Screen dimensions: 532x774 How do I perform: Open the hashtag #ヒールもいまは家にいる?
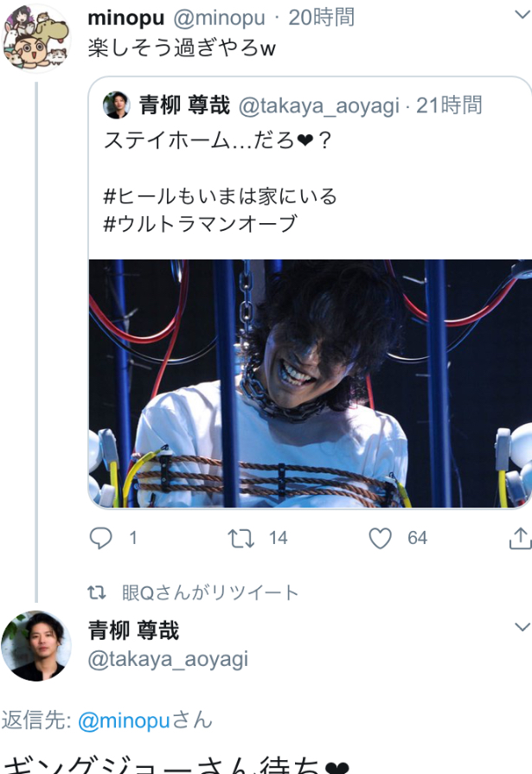[221, 196]
